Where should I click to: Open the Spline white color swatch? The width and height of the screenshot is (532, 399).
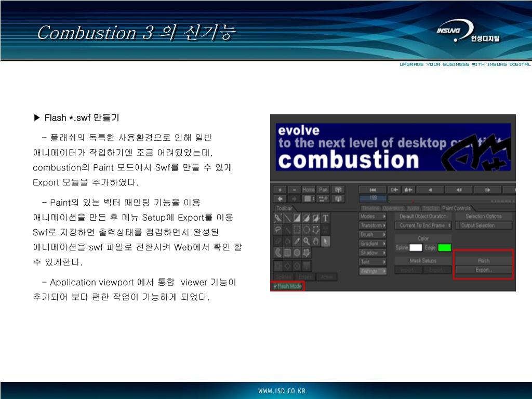point(416,248)
